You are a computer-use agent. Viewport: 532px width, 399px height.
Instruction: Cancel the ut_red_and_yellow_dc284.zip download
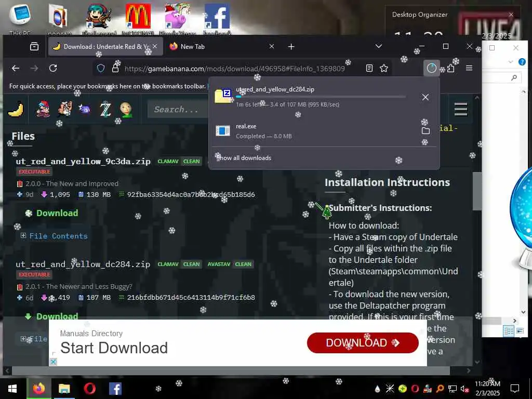point(425,97)
